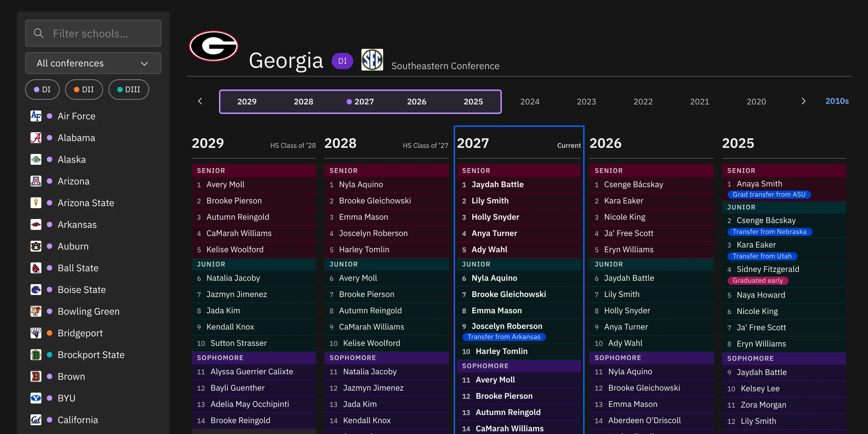Click the Bowling Green logo icon

[36, 311]
